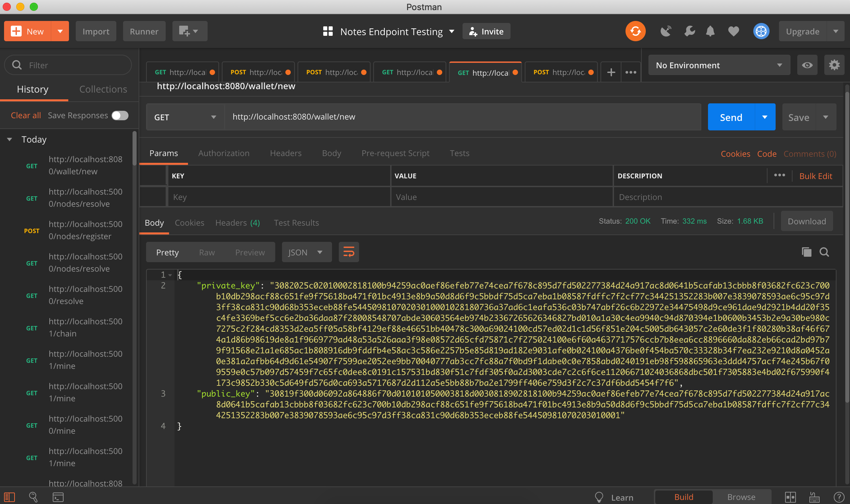Open help question mark icon

click(839, 497)
